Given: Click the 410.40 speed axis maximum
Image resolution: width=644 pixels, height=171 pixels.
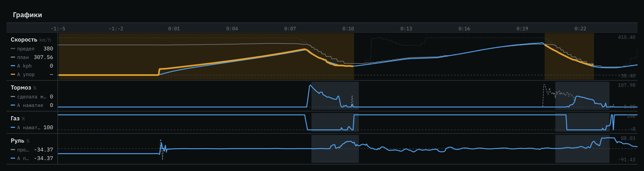Looking at the screenshot, I should point(627,37).
